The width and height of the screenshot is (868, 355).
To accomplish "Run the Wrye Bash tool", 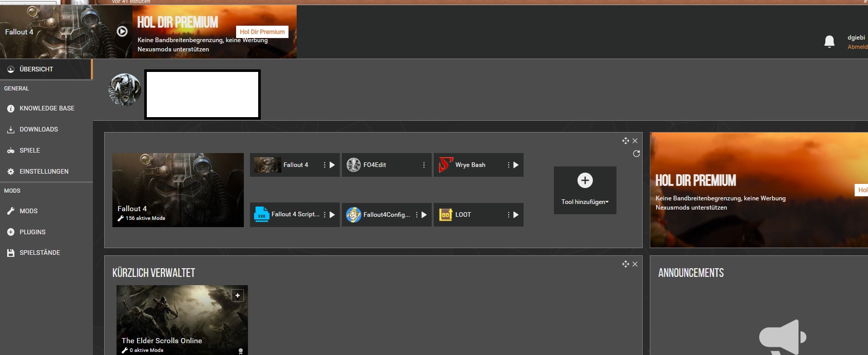I will pos(516,165).
